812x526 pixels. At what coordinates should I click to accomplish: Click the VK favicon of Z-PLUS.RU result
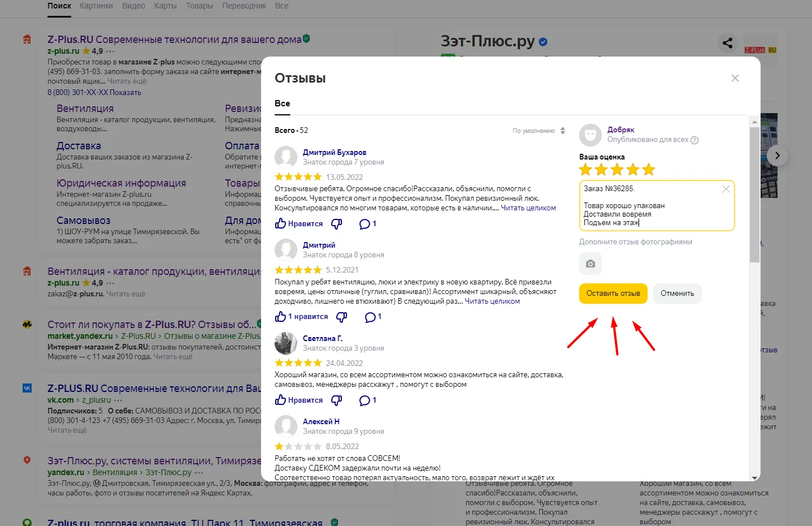coord(27,388)
